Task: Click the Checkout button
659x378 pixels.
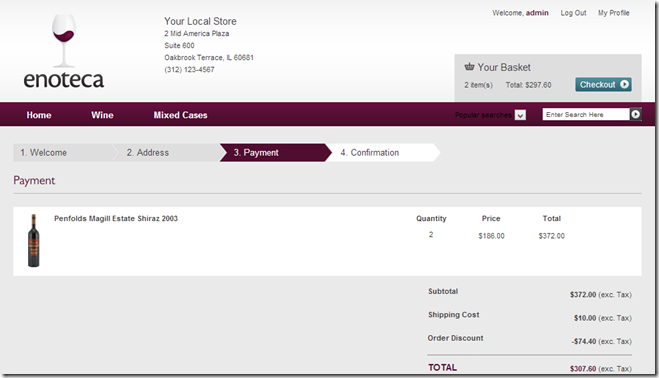Action: [603, 85]
